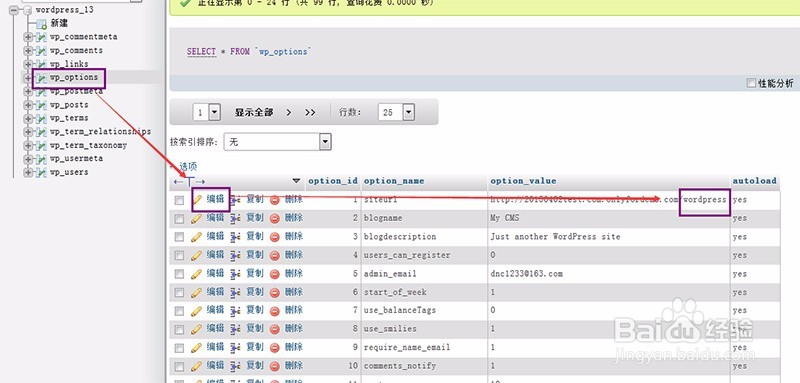Click the red delete icon for blogdescription row
Screen dimensions: 800x383
(x=275, y=237)
